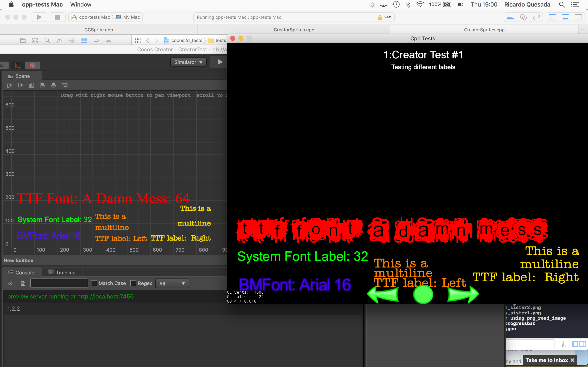Viewport: 588px width, 367px height.
Task: Clear the console with the red icon
Action: (10, 283)
